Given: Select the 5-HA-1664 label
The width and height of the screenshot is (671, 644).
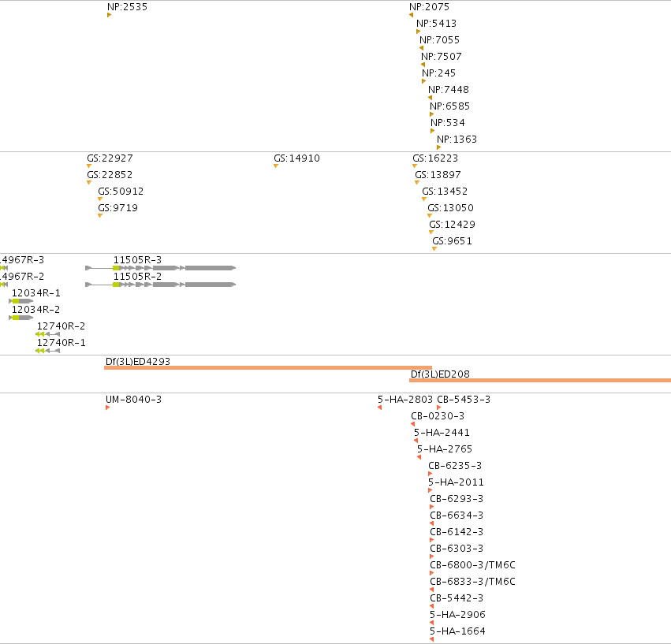Looking at the screenshot, I should coord(457,631).
